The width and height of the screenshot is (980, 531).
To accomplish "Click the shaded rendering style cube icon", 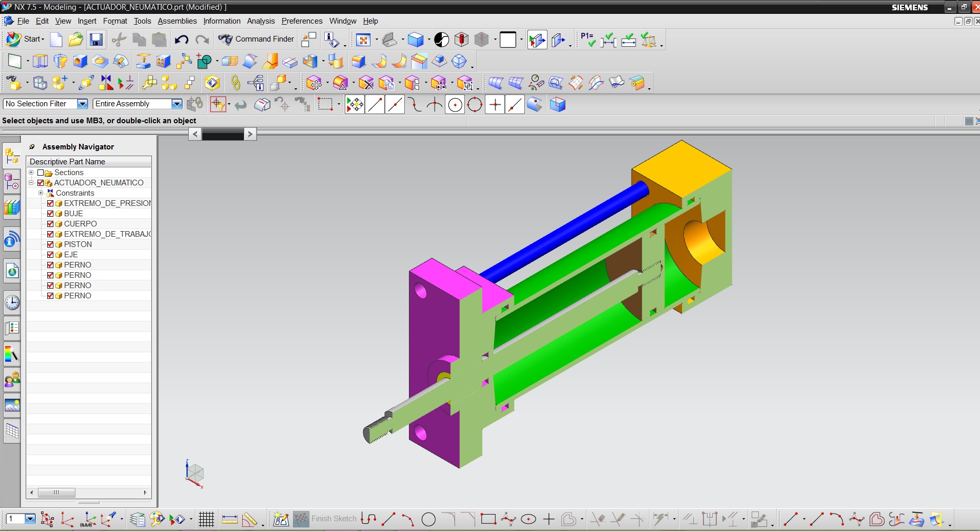I will coord(416,40).
